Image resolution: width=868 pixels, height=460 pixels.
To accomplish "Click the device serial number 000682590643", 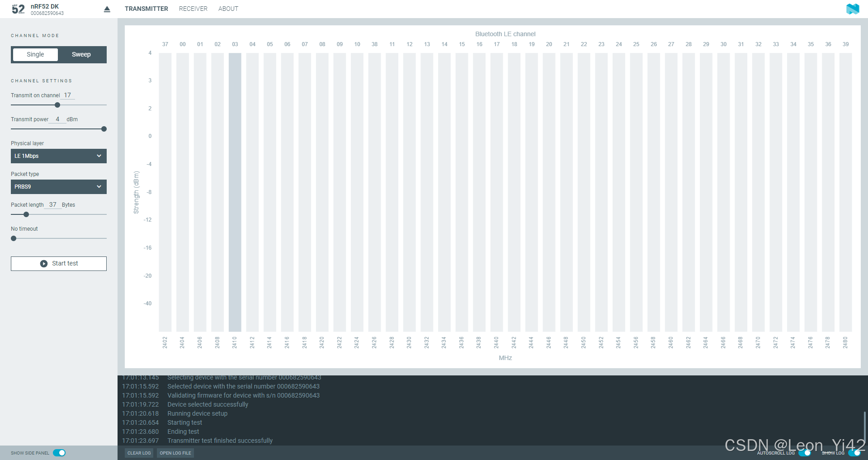I will (47, 14).
